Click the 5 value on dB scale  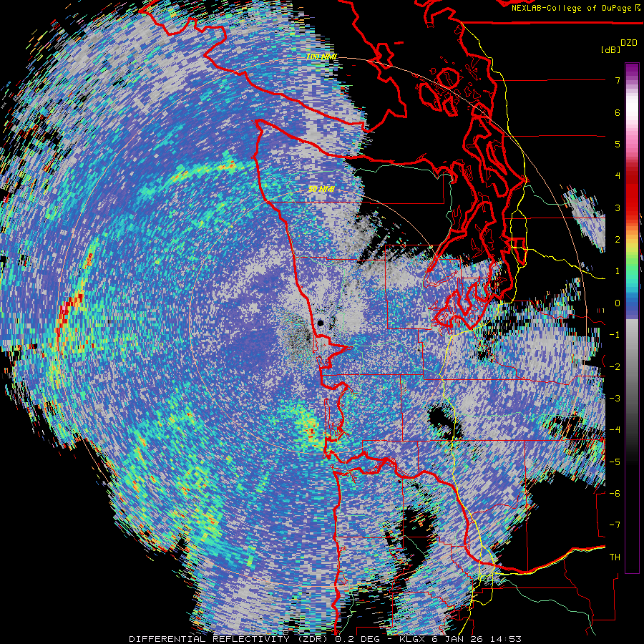pyautogui.click(x=618, y=144)
